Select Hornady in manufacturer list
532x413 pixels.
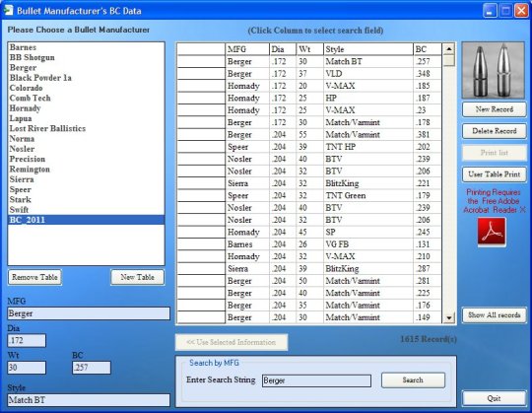pyautogui.click(x=86, y=108)
